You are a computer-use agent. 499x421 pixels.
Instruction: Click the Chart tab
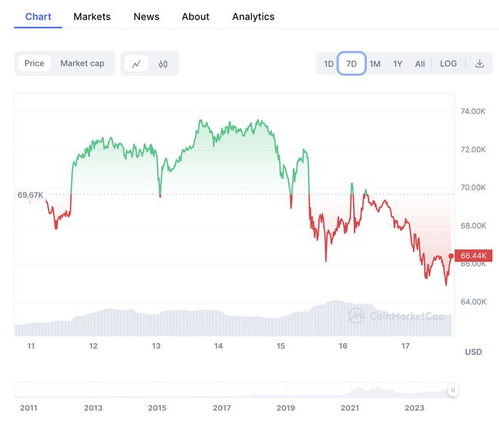coord(38,17)
